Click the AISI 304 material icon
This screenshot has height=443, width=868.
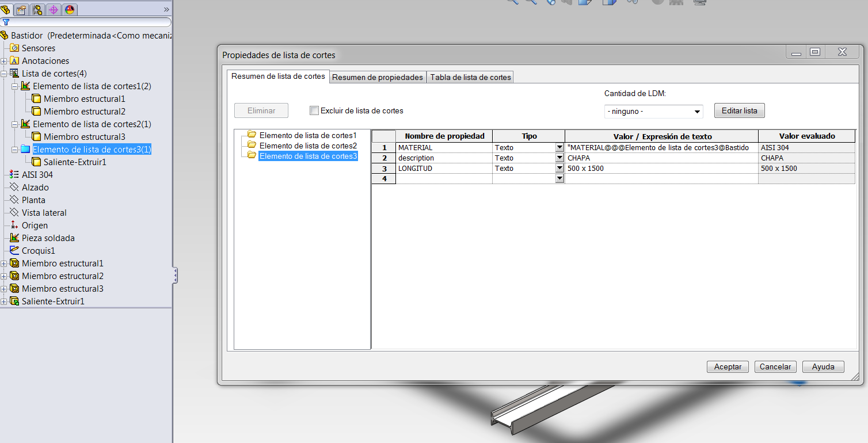coord(15,175)
